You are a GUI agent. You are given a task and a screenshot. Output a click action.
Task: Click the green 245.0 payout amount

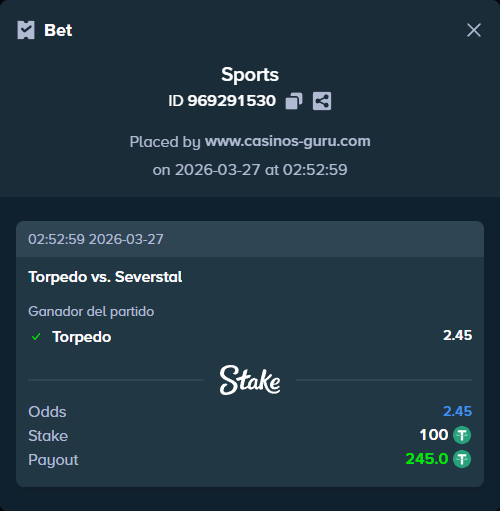(x=427, y=459)
